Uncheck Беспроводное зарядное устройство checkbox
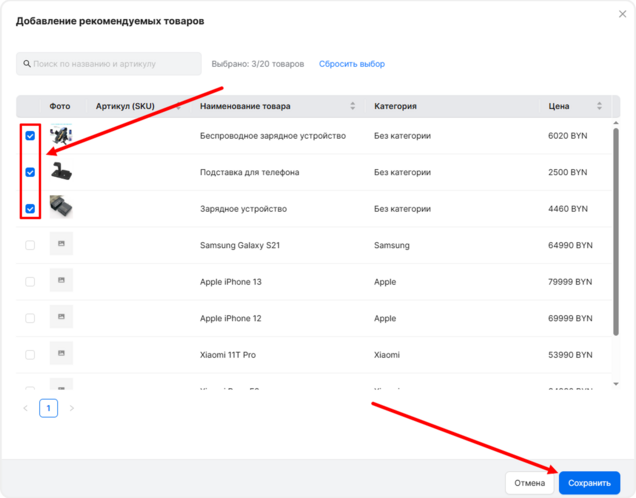Image resolution: width=636 pixels, height=498 pixels. (x=30, y=136)
